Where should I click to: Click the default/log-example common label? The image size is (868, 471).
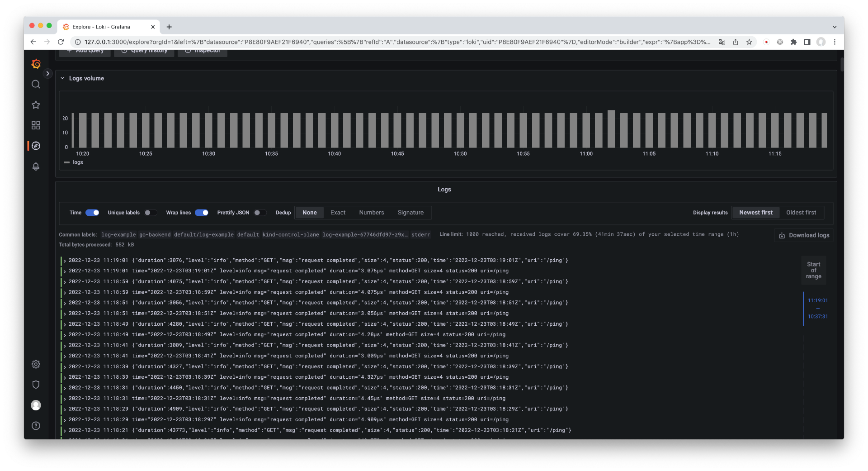pyautogui.click(x=204, y=235)
